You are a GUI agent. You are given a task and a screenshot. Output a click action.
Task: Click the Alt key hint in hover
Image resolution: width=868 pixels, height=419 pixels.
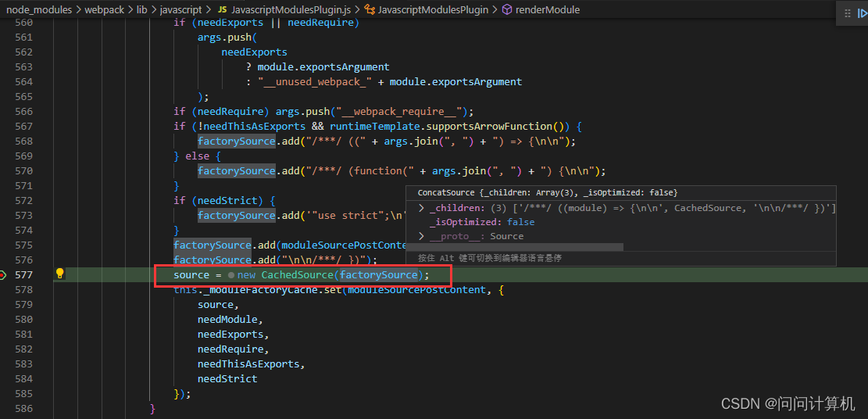point(490,258)
